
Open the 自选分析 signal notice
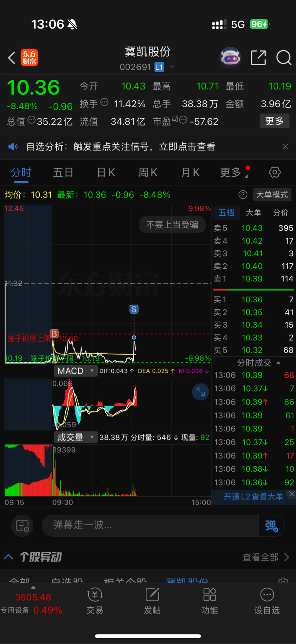pos(121,147)
